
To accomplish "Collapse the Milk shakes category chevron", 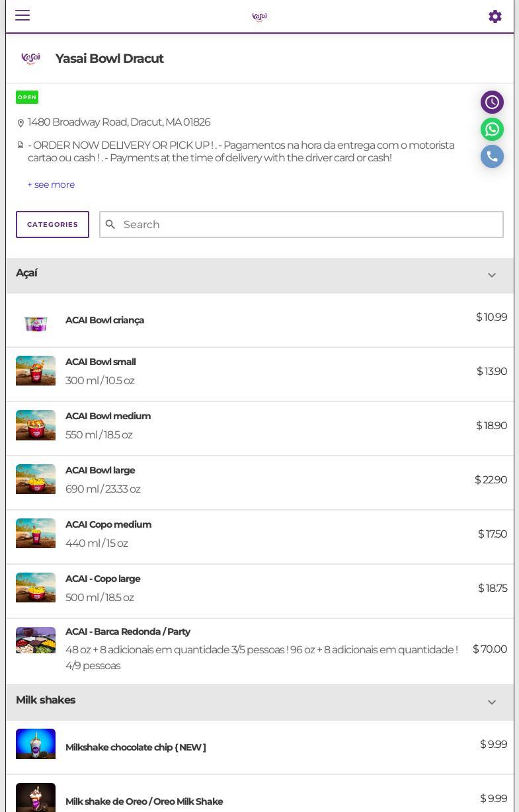I will (x=491, y=702).
